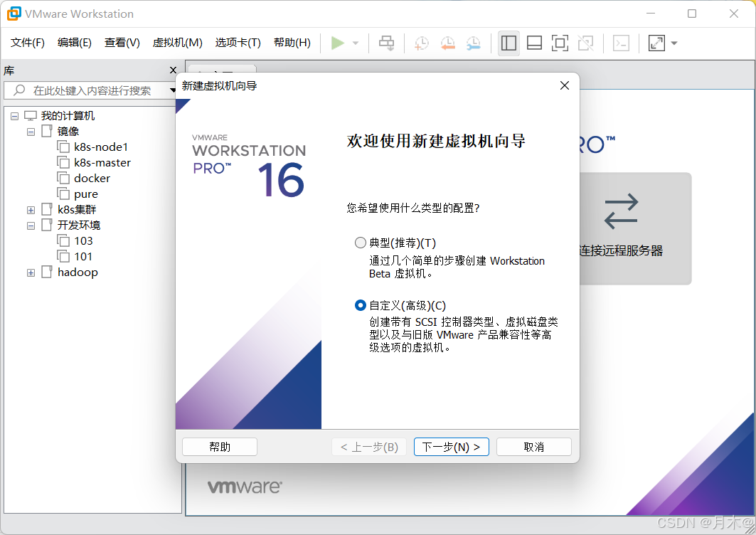The height and width of the screenshot is (535, 756).
Task: Click the 连接远程服务器 tile
Action: coord(636,228)
